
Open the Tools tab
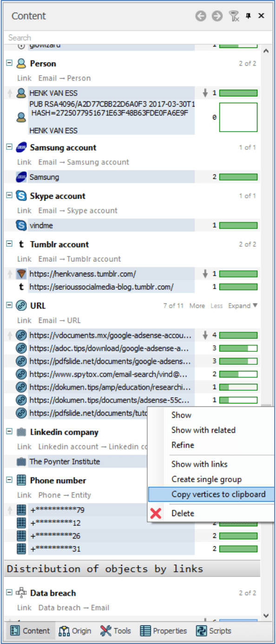pos(116,631)
